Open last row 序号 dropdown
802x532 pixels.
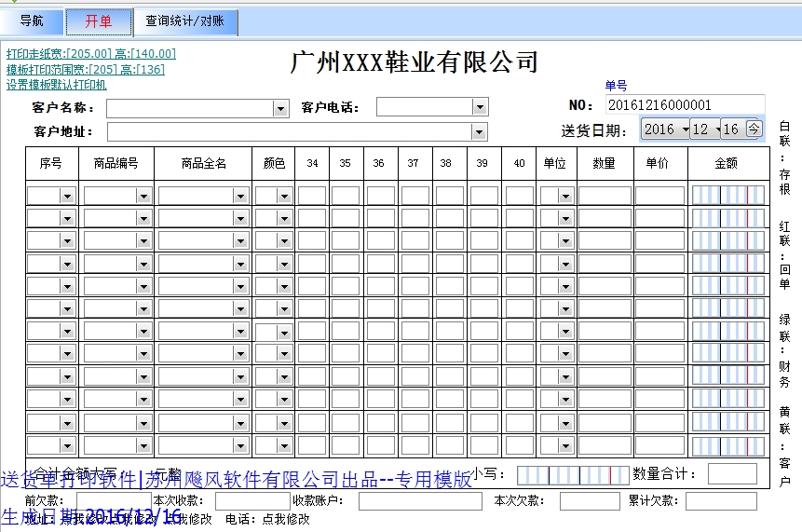[67, 446]
